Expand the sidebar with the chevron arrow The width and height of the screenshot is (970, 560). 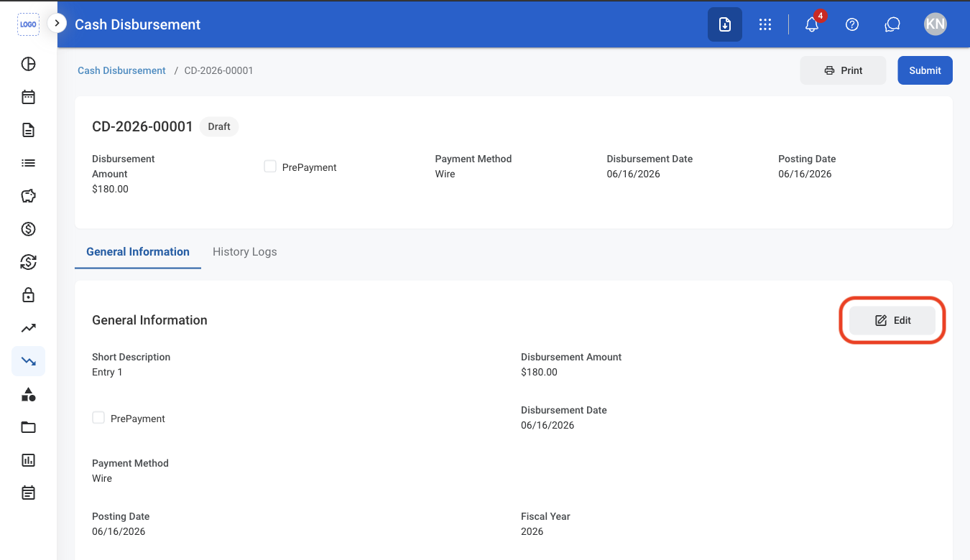57,24
